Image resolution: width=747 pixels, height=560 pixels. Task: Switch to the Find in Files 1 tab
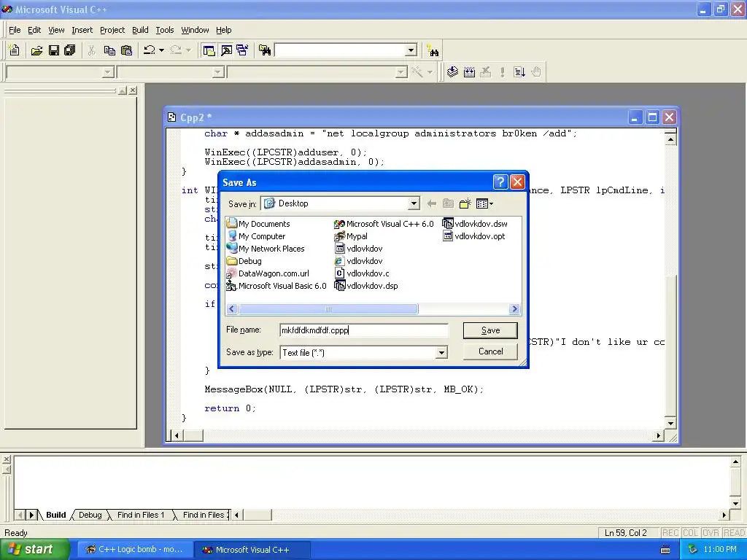click(x=141, y=515)
